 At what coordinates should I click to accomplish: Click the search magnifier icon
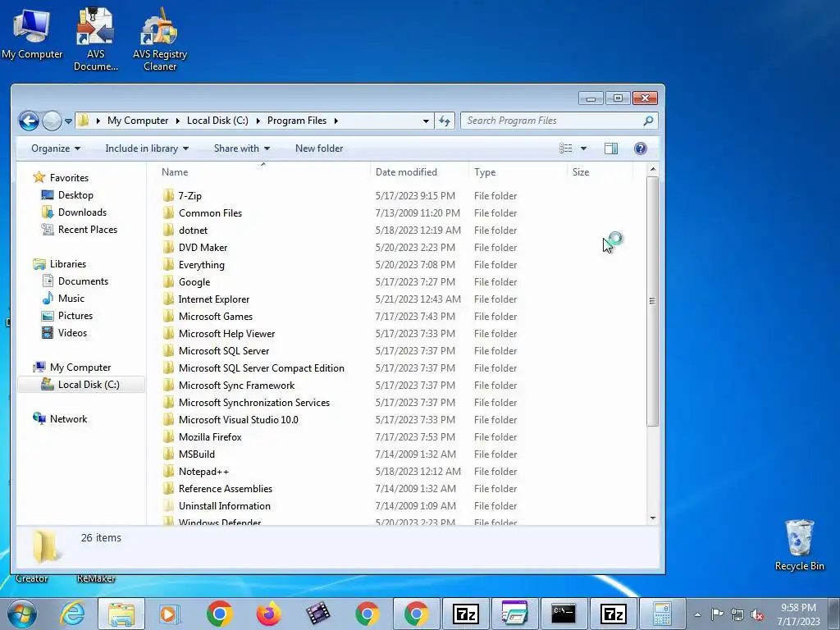[648, 121]
